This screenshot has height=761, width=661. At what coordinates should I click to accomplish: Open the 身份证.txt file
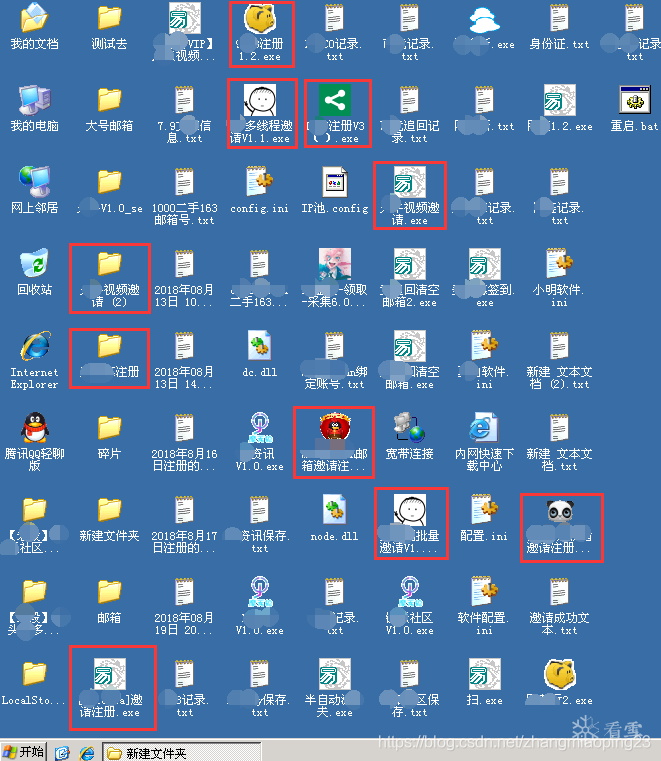click(559, 27)
